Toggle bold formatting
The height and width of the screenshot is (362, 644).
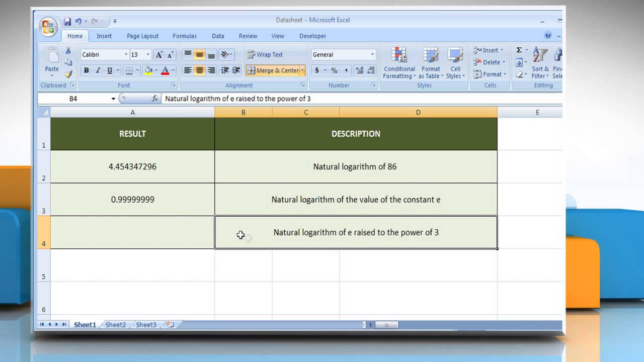pyautogui.click(x=87, y=70)
